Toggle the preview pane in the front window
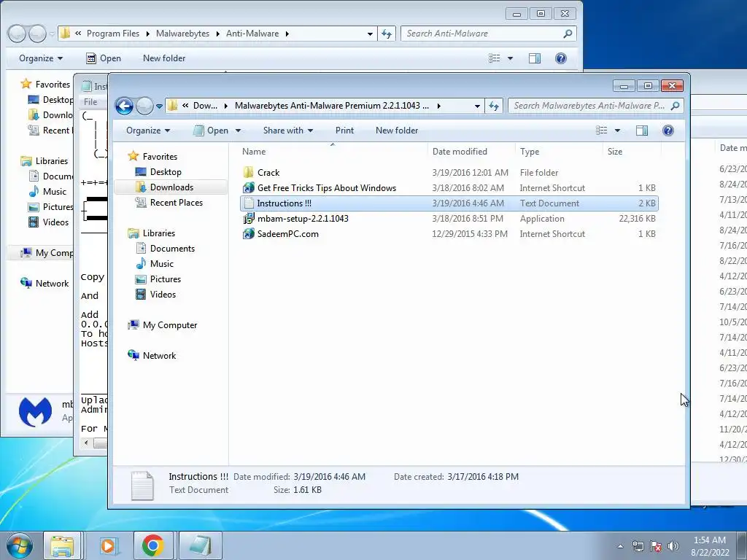 [642, 131]
